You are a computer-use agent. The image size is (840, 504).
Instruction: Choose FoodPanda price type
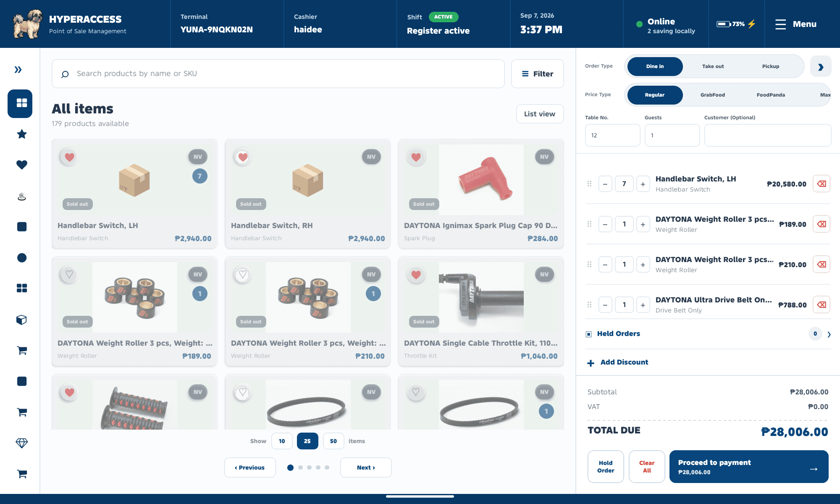[771, 95]
